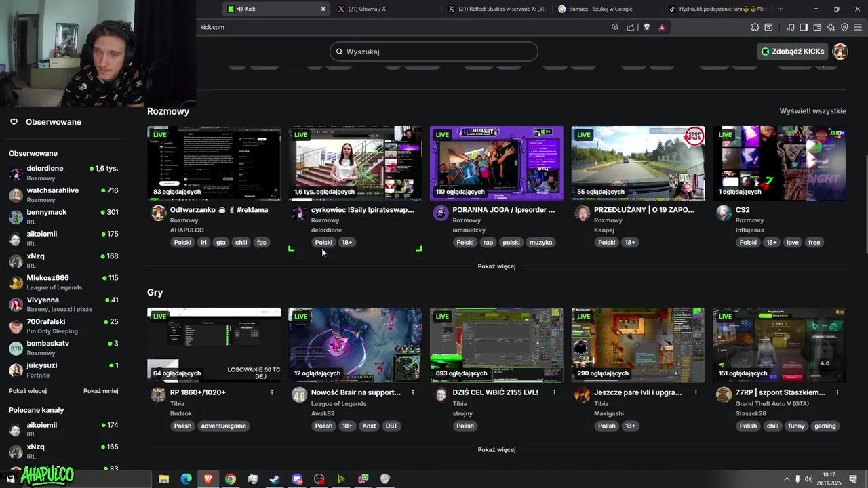Click the speaker volume icon in system tray
Screen dimensions: 868x488
[x=809, y=479]
